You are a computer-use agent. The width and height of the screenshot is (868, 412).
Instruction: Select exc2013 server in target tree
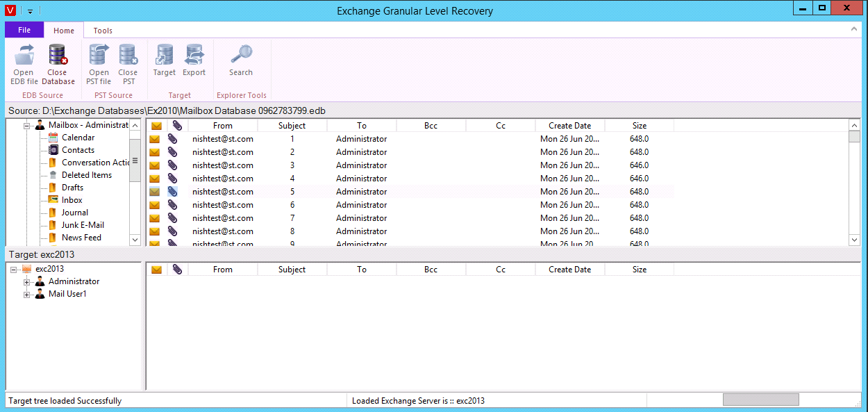tap(49, 269)
